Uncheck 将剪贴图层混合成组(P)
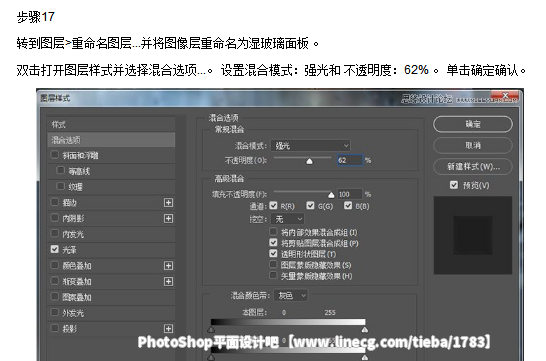 click(273, 242)
